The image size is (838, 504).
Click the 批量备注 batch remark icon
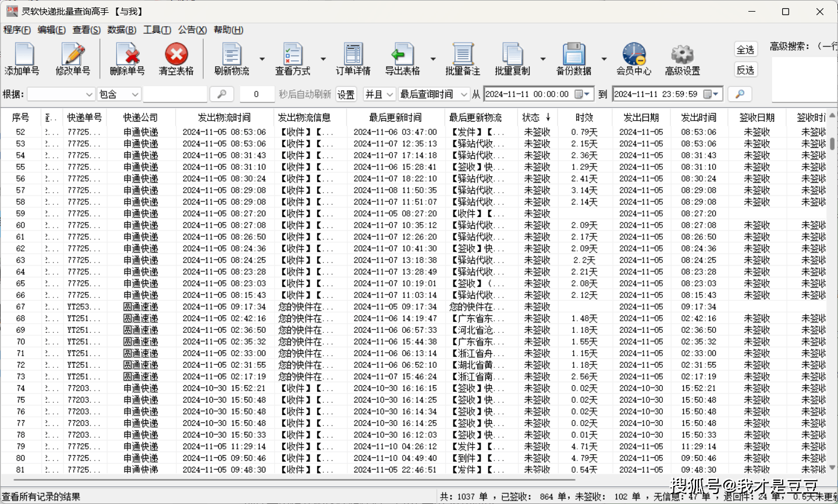click(463, 59)
